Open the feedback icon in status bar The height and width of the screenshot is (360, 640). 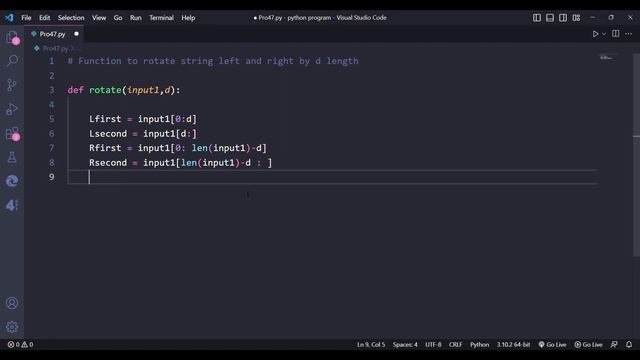tap(614, 344)
